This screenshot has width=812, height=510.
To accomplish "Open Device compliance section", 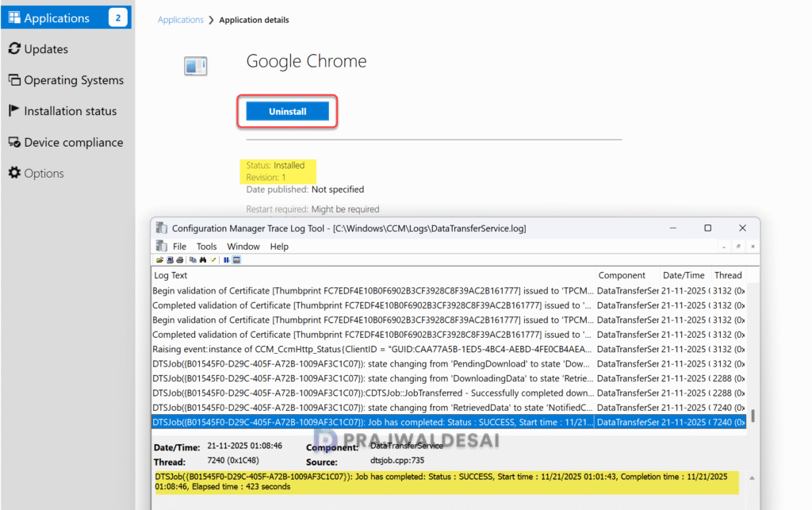I will [x=66, y=143].
